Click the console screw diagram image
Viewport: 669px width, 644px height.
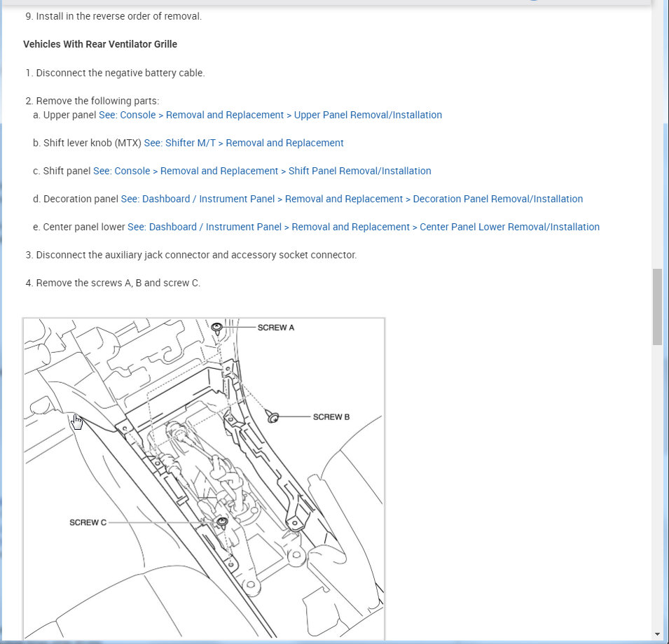[x=204, y=478]
